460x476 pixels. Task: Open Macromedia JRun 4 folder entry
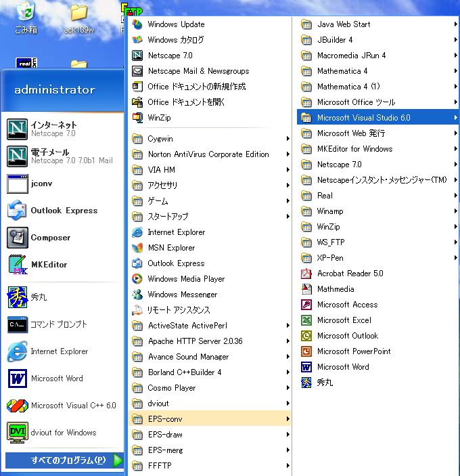378,56
